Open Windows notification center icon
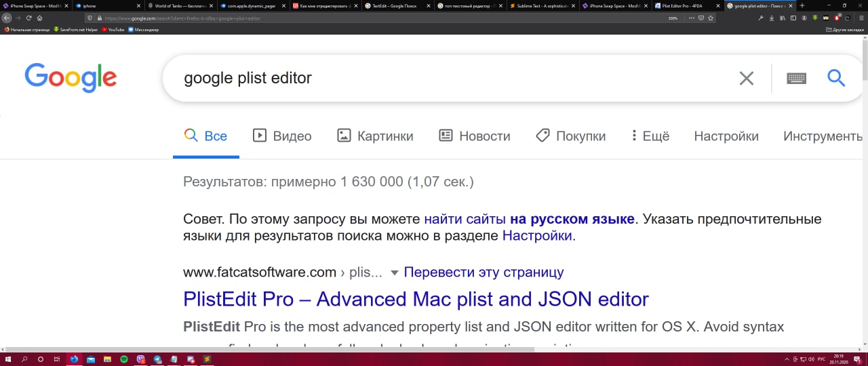This screenshot has width=868, height=366. (859, 359)
